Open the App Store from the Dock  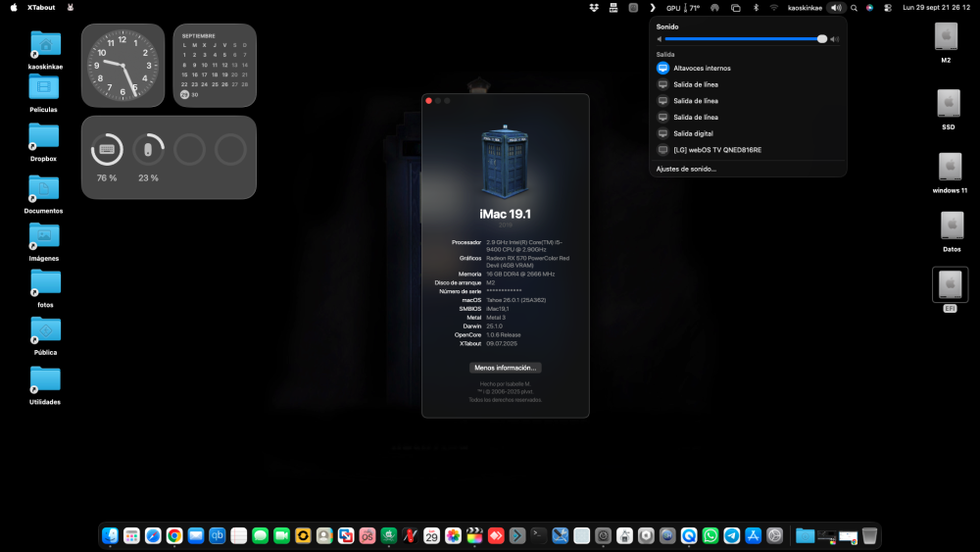pyautogui.click(x=753, y=535)
